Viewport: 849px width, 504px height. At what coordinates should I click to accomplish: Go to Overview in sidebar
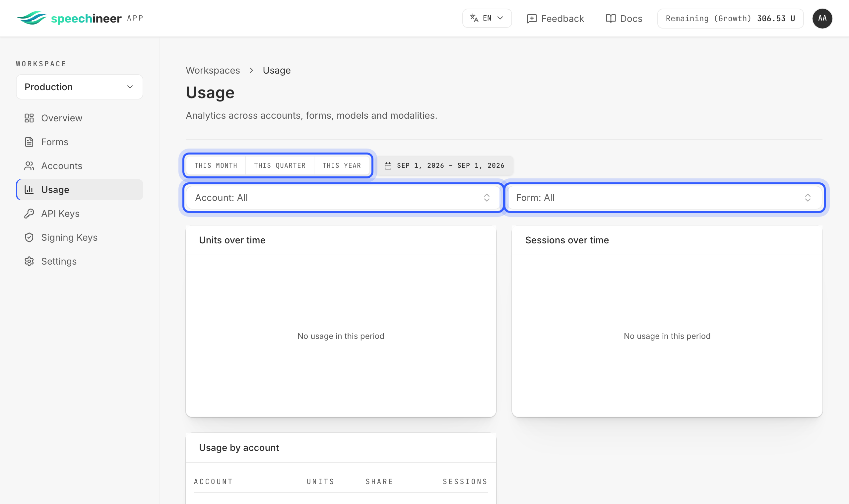coord(80,118)
